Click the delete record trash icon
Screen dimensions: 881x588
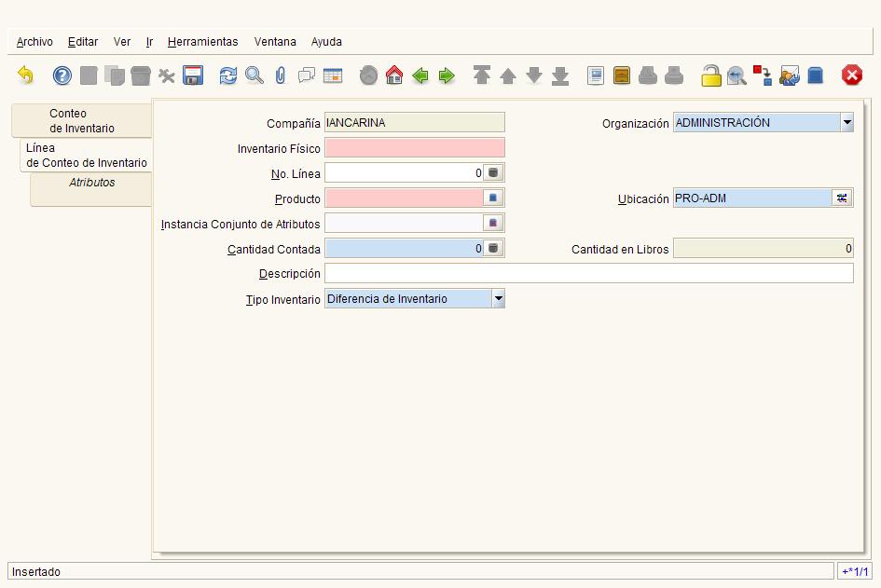tap(141, 75)
